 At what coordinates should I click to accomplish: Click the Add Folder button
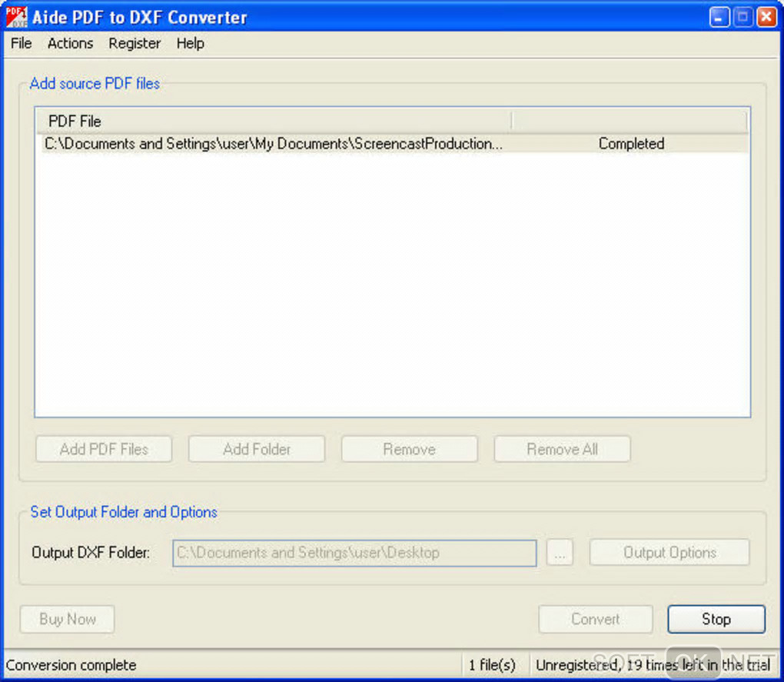[257, 449]
